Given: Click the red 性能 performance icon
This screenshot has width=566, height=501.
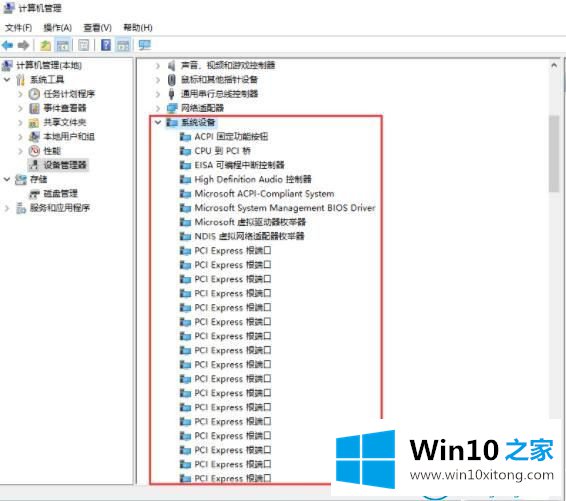Looking at the screenshot, I should (x=34, y=151).
